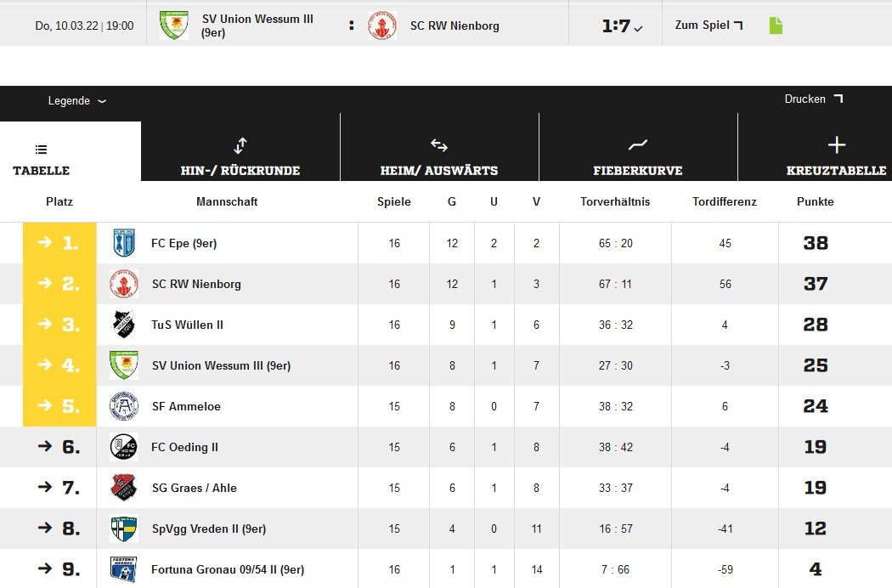
Task: Click FC Oeding II club crest
Action: (x=124, y=447)
